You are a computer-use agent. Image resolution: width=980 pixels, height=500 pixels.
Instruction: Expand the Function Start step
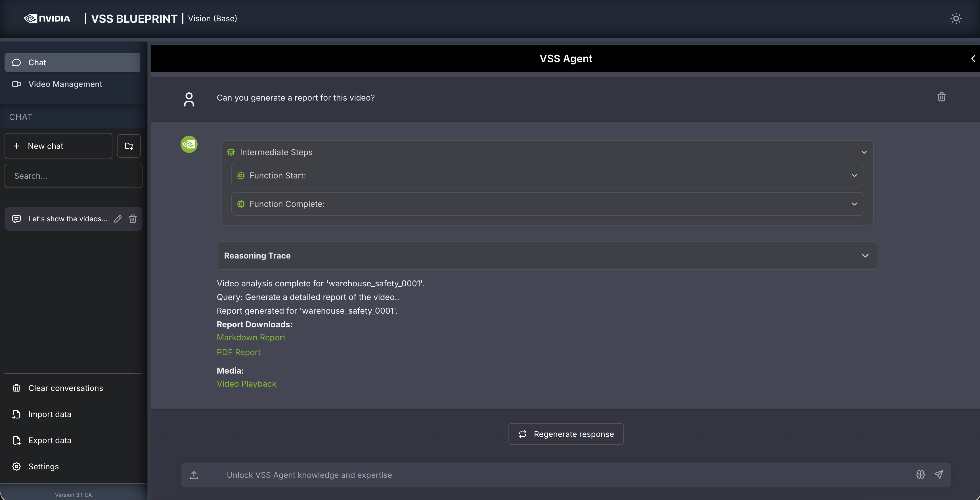pyautogui.click(x=854, y=176)
